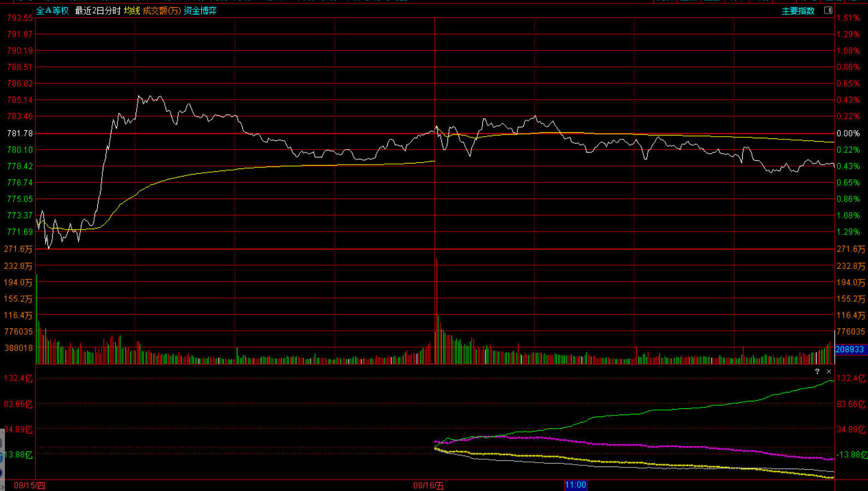868x491 pixels.
Task: Select the 最近2日分时 label
Action: [98, 11]
